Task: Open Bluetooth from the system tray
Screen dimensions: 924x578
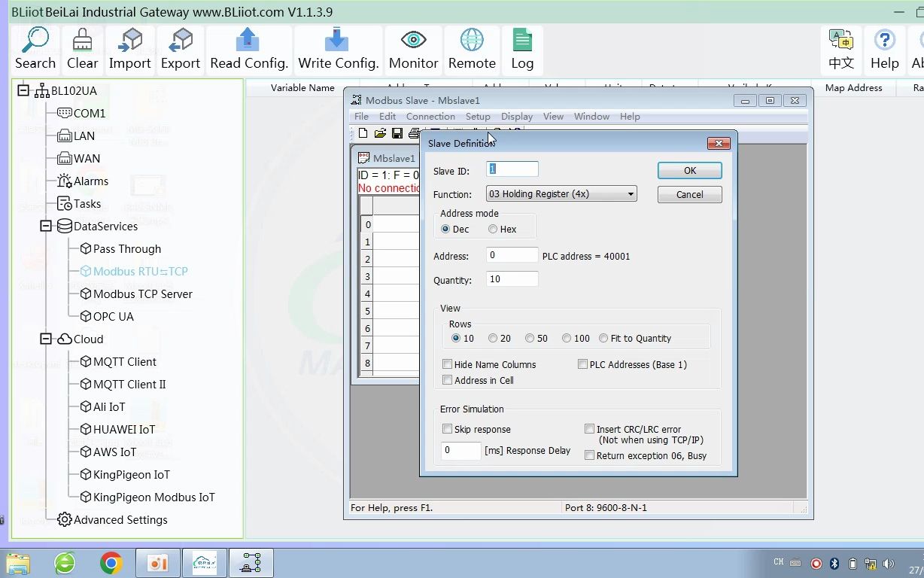Action: click(x=836, y=562)
